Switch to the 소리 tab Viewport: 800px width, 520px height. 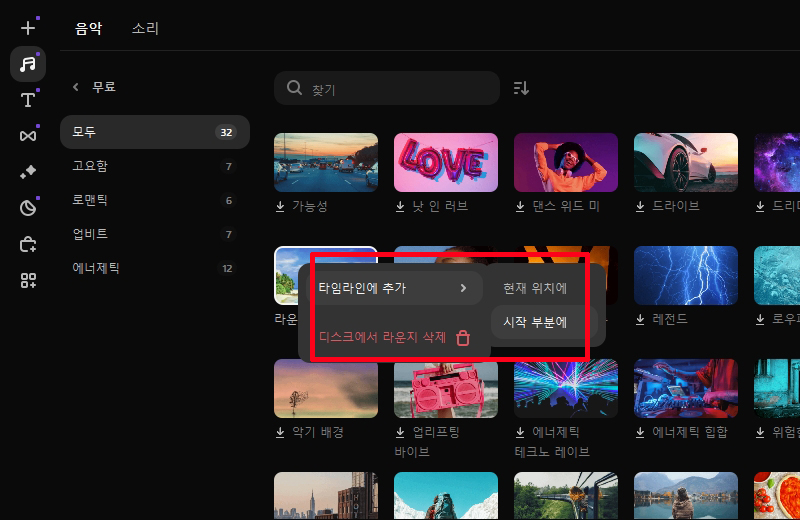click(x=145, y=28)
